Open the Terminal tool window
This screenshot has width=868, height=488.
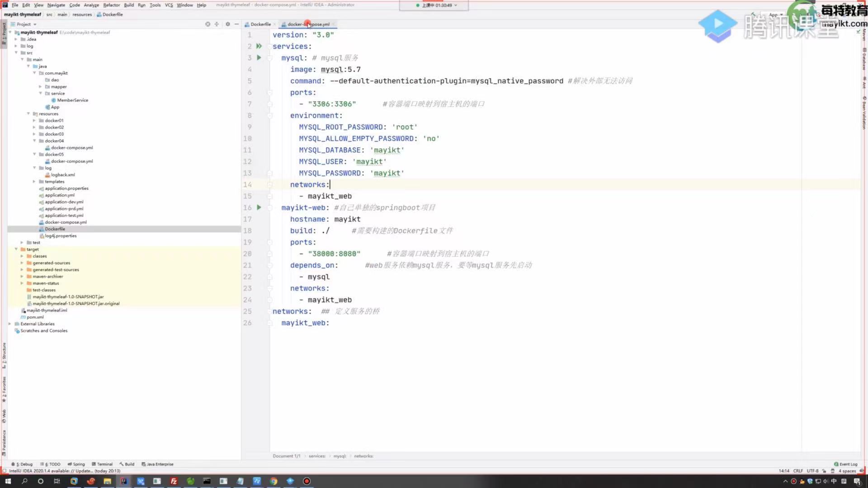(x=102, y=464)
